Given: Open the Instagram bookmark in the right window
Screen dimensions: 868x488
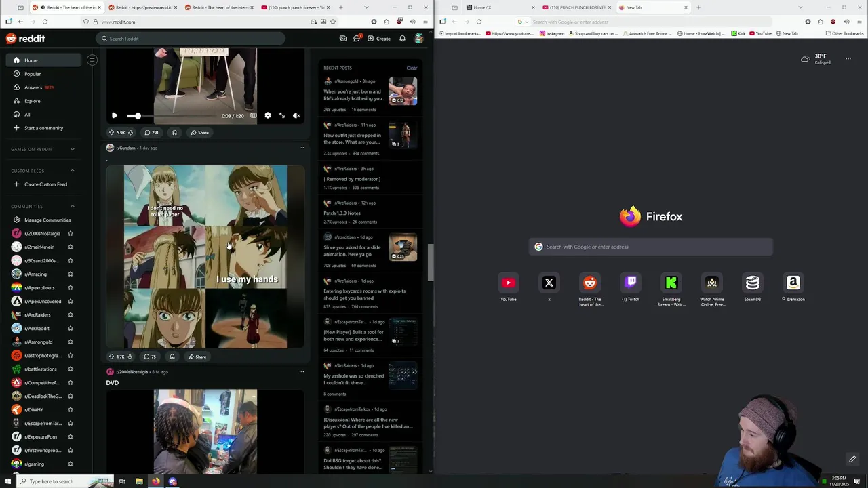Looking at the screenshot, I should pos(551,33).
